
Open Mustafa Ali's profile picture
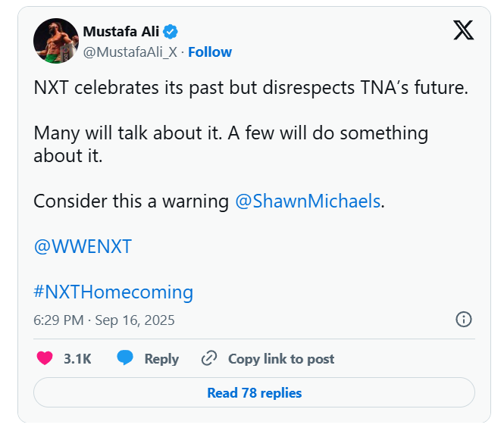point(55,41)
